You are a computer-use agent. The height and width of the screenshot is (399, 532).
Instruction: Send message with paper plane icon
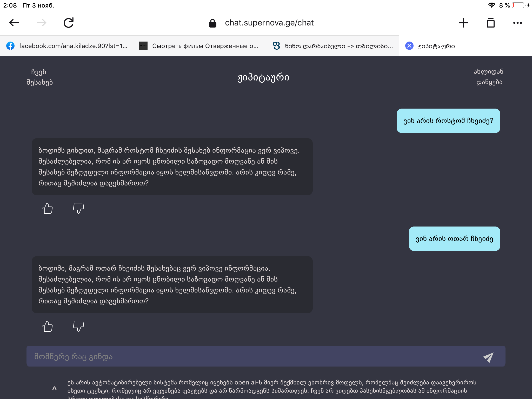click(x=488, y=357)
